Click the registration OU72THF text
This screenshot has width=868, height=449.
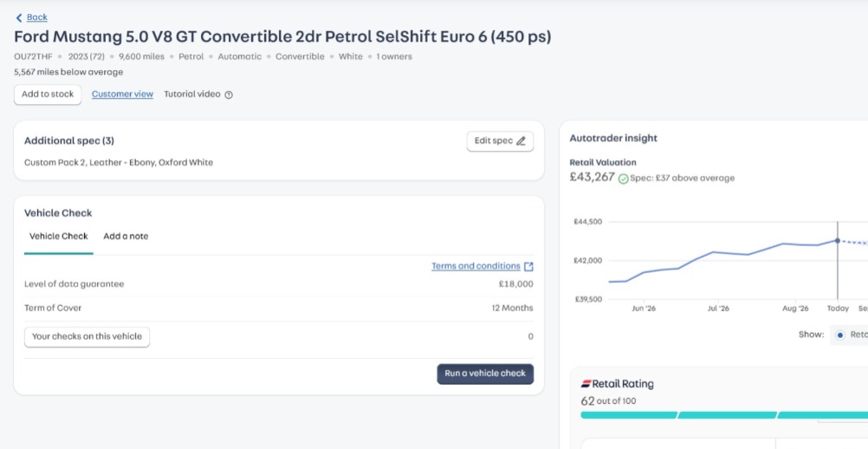[33, 56]
